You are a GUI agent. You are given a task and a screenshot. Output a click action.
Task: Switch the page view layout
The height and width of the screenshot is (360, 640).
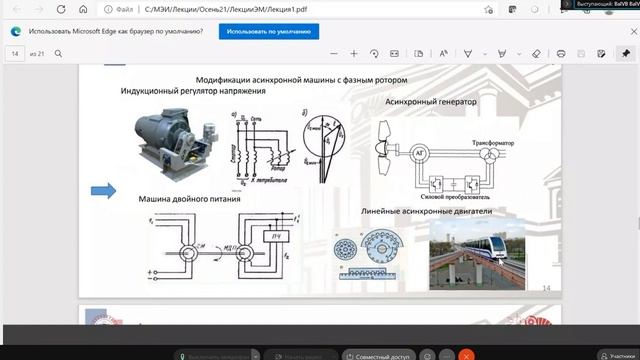(x=418, y=53)
